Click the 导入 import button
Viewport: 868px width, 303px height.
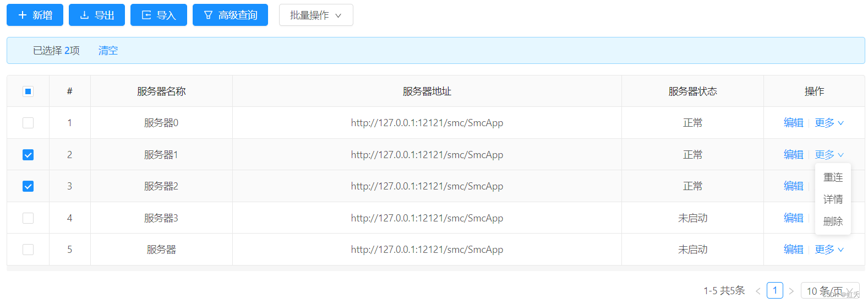[x=159, y=15]
